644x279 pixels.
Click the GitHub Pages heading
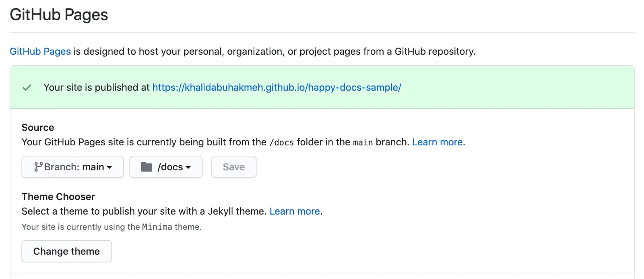[x=59, y=14]
